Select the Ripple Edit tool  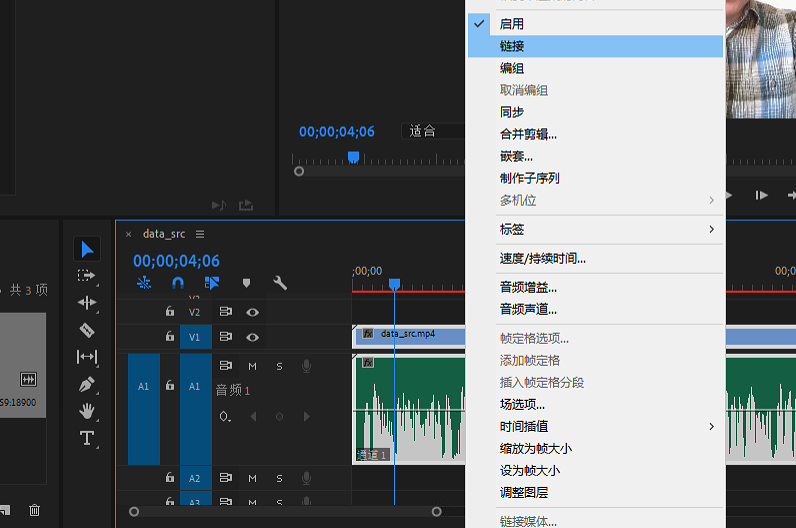pyautogui.click(x=87, y=303)
